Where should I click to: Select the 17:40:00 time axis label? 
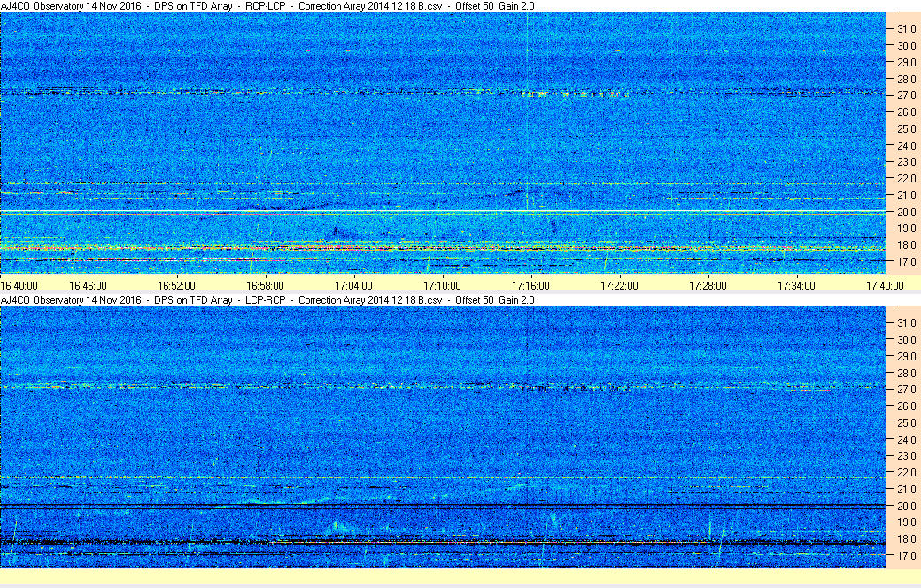coord(885,285)
